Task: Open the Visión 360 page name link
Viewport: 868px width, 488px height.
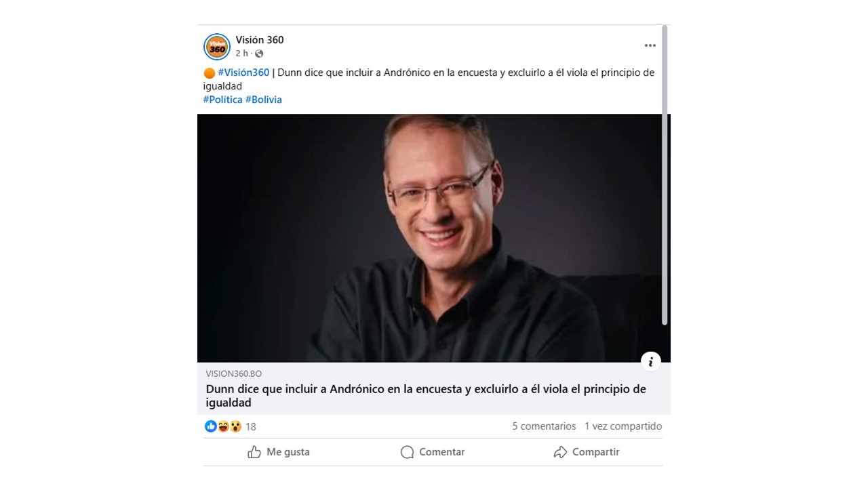Action: 260,40
